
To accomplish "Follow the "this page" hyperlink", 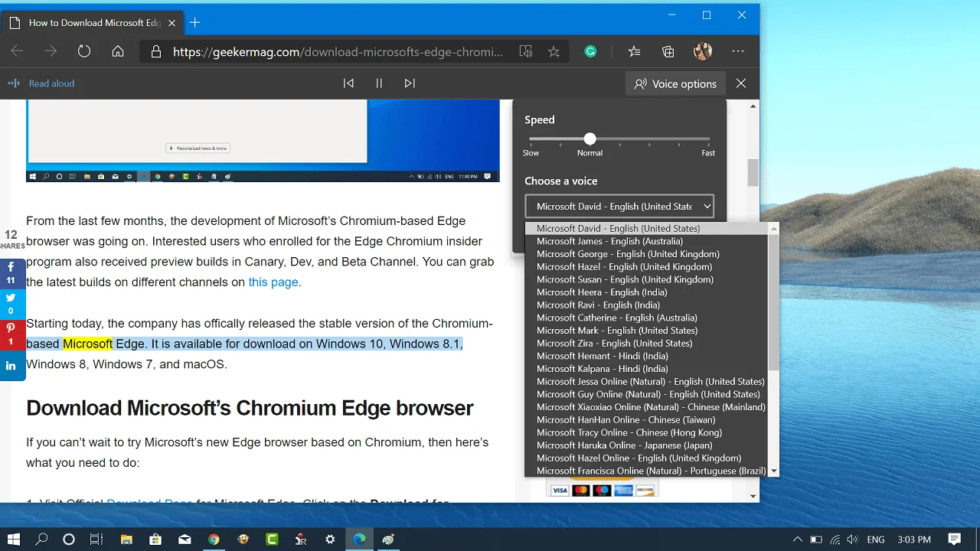I will coord(273,282).
